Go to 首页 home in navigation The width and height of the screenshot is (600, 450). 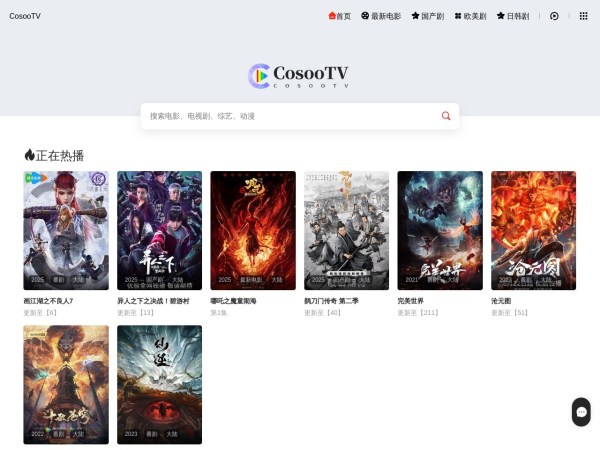click(340, 16)
